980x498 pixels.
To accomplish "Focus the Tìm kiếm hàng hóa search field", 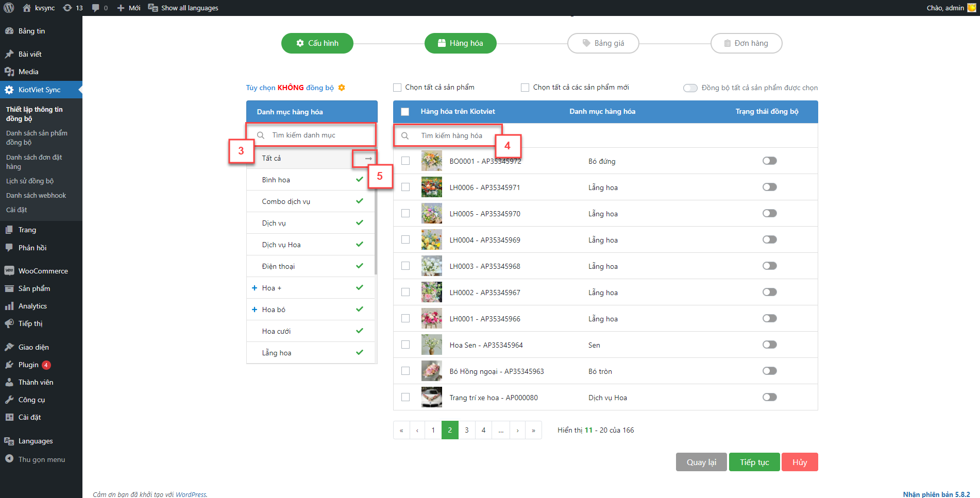I will [451, 135].
